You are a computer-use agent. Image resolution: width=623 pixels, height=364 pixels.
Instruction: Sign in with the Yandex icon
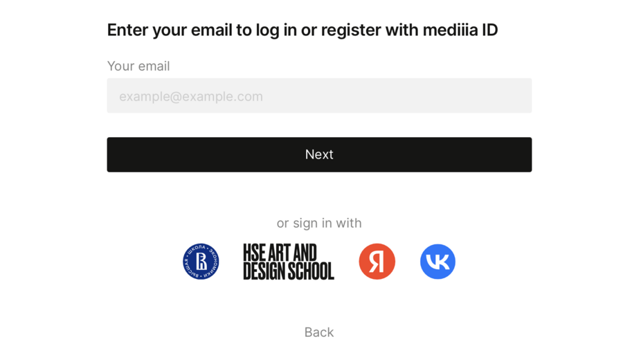pyautogui.click(x=377, y=262)
